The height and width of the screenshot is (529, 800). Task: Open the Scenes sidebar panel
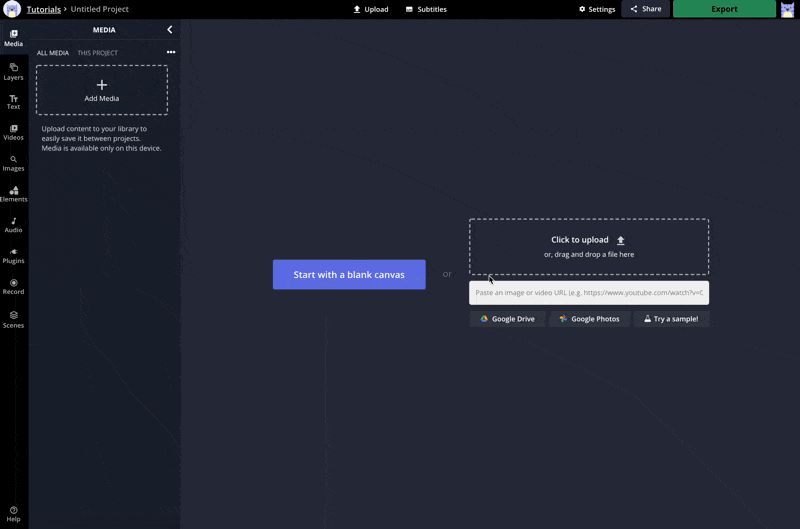[13, 319]
